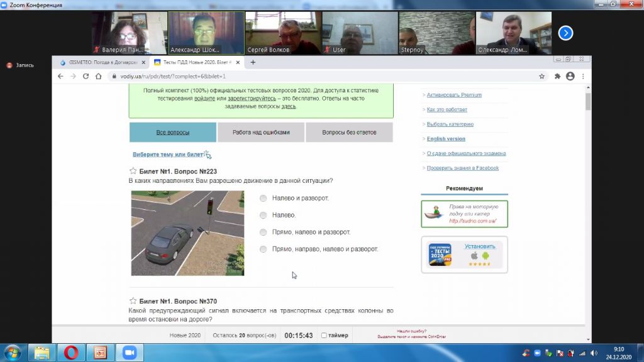The width and height of the screenshot is (644, 362).
Task: Click the browser home icon
Action: pyautogui.click(x=99, y=76)
